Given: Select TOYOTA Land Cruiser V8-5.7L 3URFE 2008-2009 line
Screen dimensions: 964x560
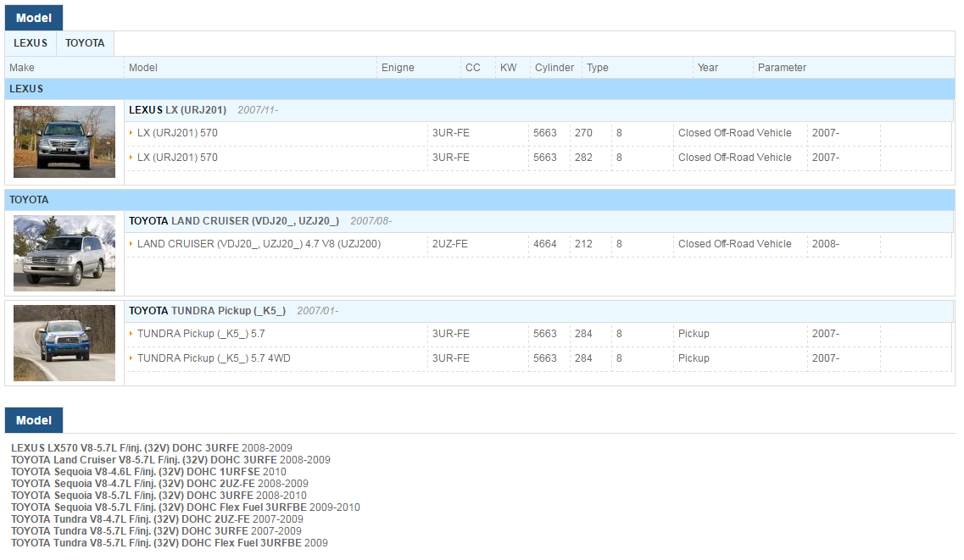Looking at the screenshot, I should coord(171,460).
